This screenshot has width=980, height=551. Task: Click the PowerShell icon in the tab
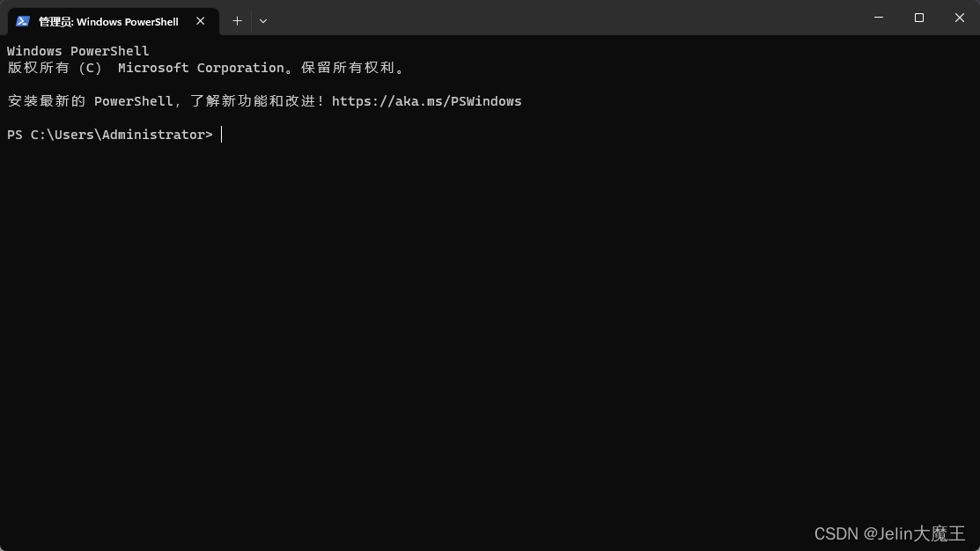coord(23,21)
